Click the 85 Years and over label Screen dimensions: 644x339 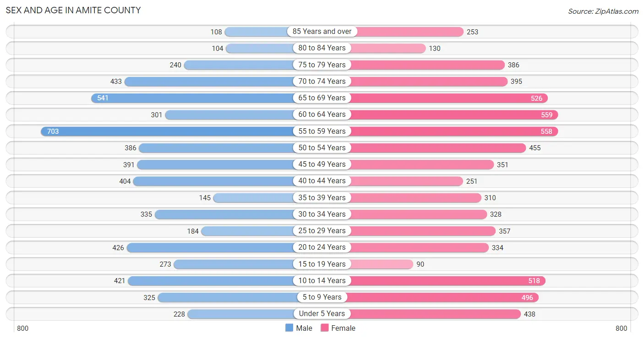(x=322, y=32)
